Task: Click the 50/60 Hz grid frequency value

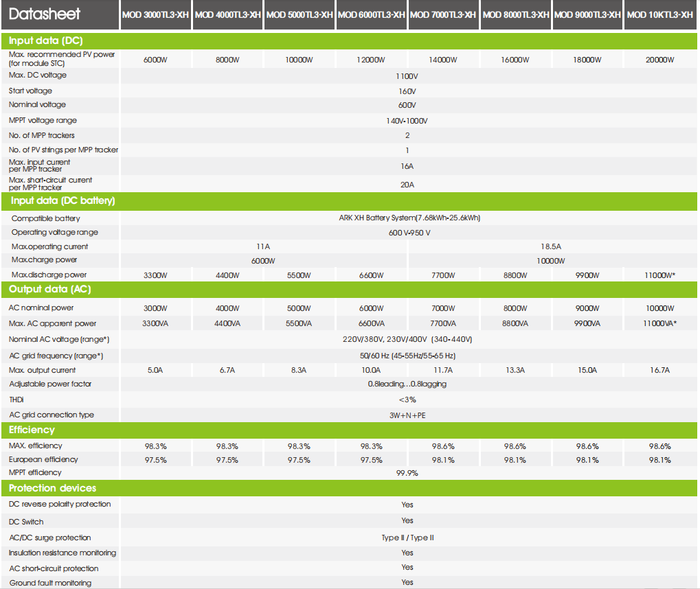Action: pyautogui.click(x=407, y=356)
